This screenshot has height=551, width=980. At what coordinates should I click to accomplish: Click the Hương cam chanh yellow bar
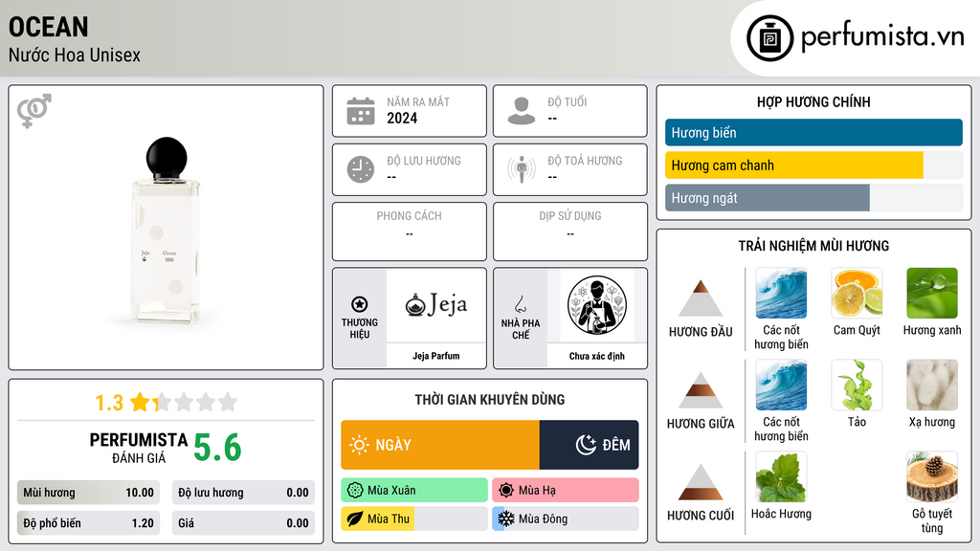coord(793,165)
